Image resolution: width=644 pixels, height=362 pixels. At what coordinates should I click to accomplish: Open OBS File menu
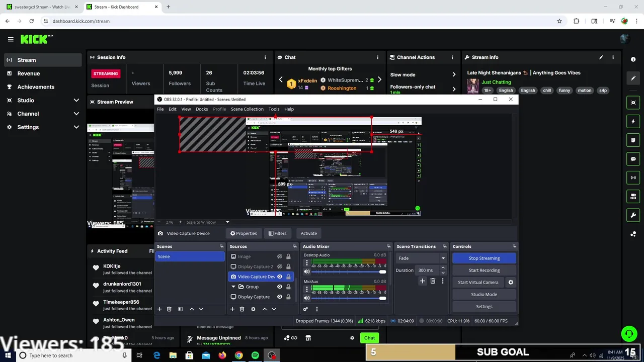click(160, 109)
